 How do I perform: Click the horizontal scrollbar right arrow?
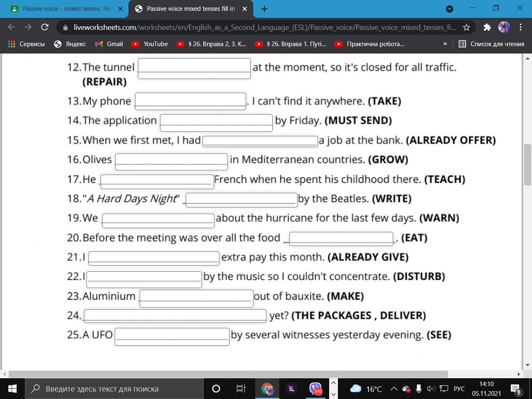(x=519, y=374)
